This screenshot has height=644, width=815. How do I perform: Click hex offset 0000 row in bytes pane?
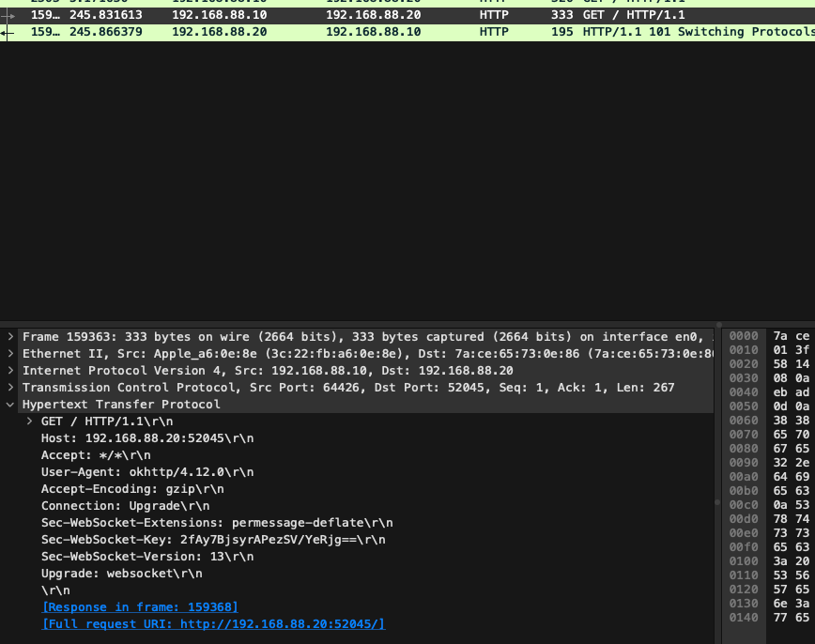click(743, 336)
